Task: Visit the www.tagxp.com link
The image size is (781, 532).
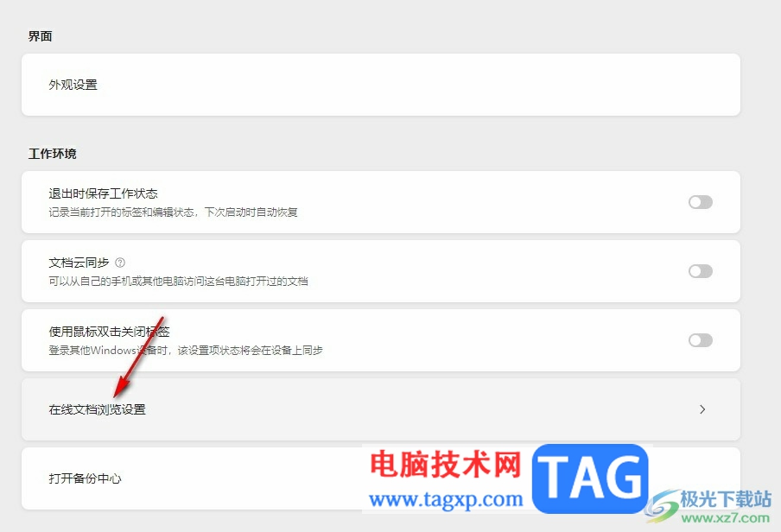Action: [x=447, y=498]
